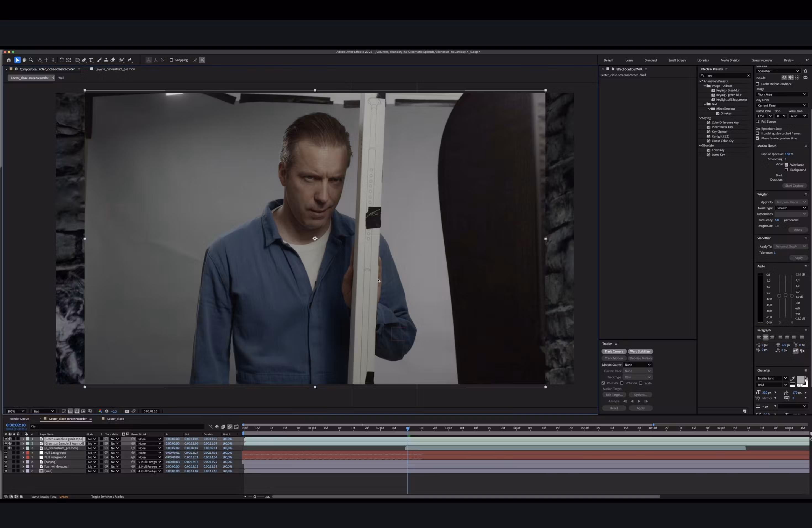Switch to the Lecter_close timeline tab
812x528 pixels.
click(x=116, y=419)
